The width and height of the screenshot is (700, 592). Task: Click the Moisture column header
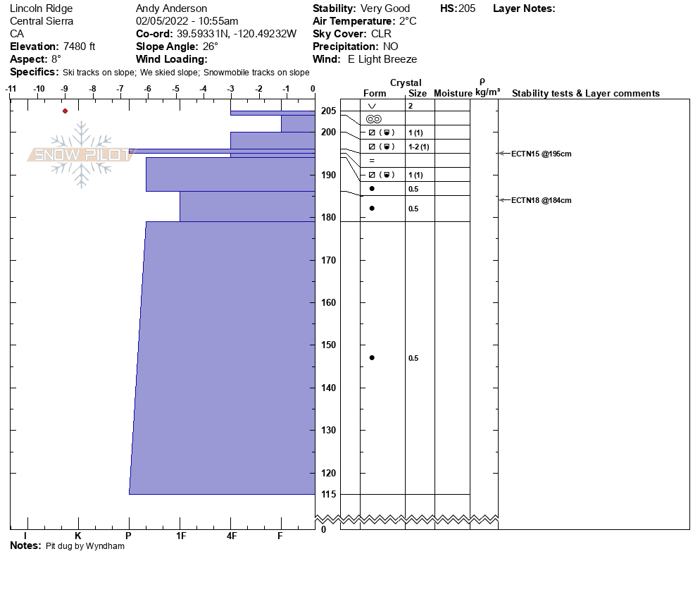[453, 93]
